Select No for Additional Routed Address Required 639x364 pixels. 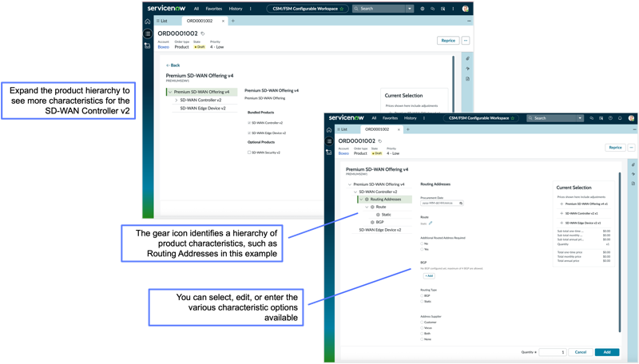pyautogui.click(x=422, y=243)
